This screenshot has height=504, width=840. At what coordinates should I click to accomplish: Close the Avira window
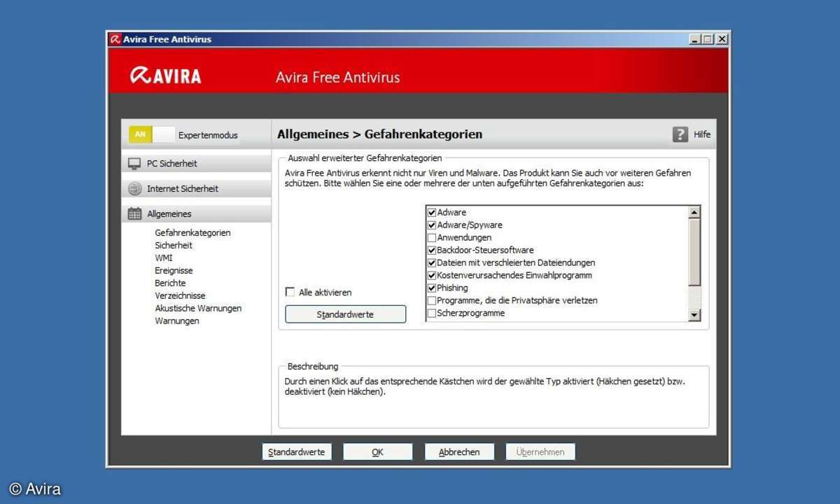(722, 39)
